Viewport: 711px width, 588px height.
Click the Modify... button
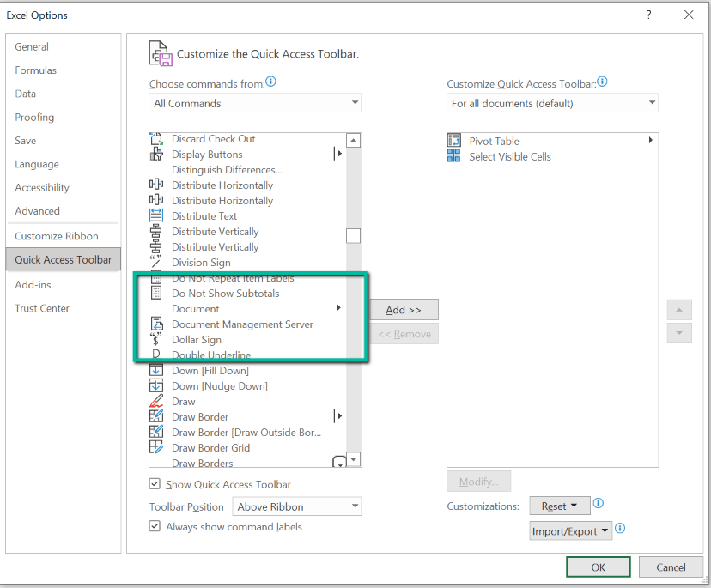[479, 482]
